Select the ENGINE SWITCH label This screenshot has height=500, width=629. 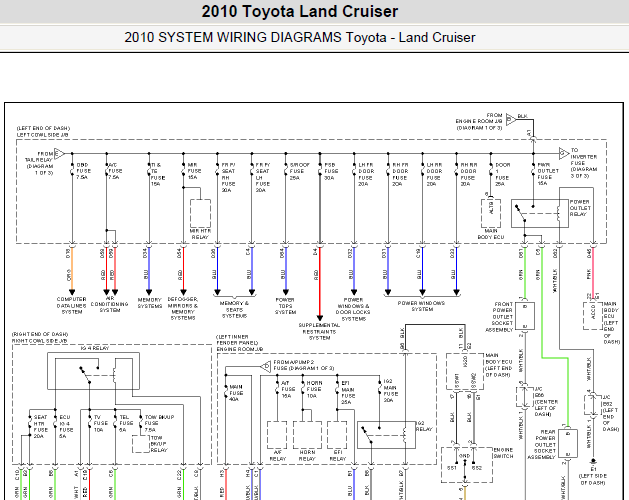(503, 453)
